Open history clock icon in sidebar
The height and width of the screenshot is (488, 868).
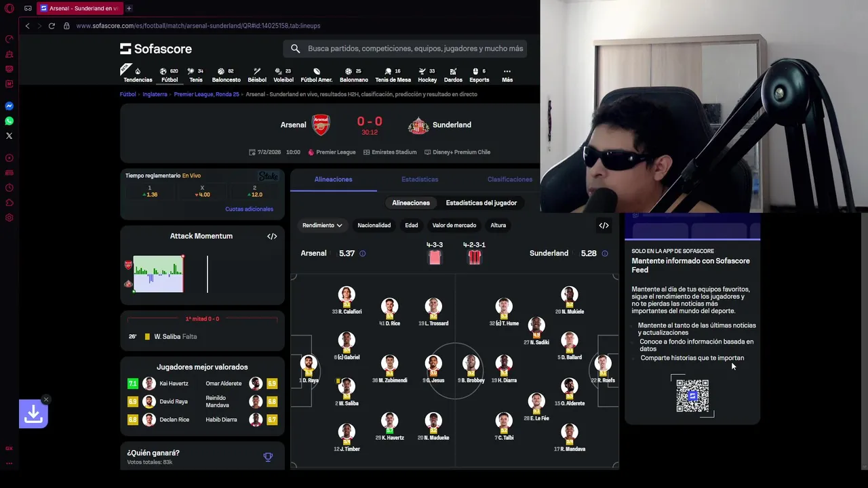pyautogui.click(x=9, y=188)
